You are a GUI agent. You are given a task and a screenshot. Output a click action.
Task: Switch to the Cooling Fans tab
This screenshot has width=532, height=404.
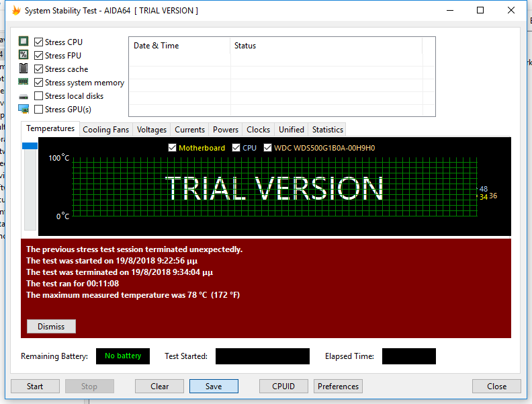pyautogui.click(x=106, y=130)
